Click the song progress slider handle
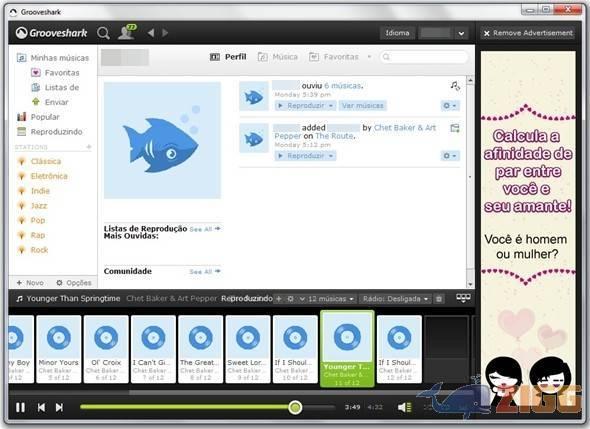This screenshot has height=429, width=590. 295,407
